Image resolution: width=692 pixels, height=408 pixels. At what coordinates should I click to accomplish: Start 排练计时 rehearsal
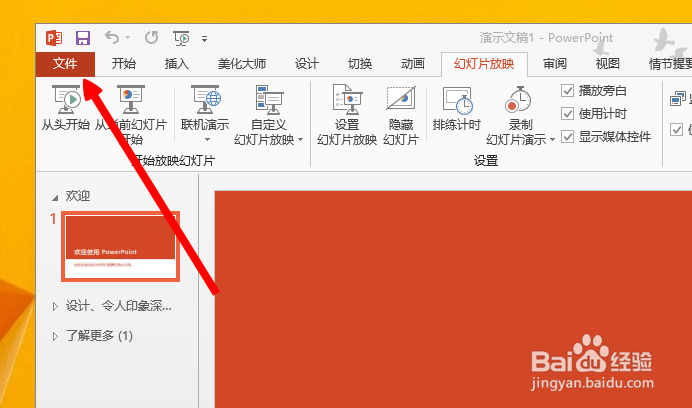click(x=456, y=109)
